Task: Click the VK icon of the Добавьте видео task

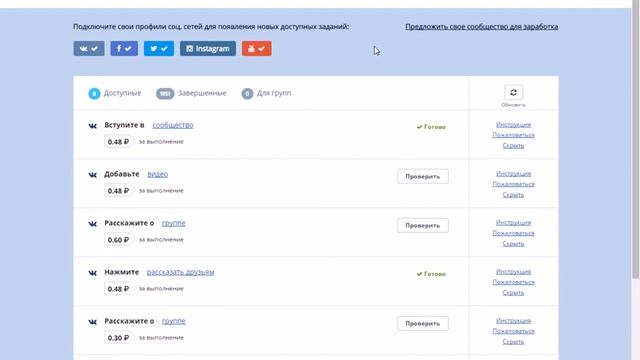Action: 93,175
